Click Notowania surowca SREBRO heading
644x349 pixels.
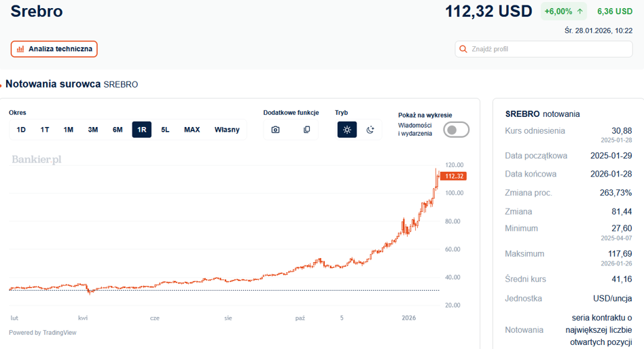click(x=71, y=84)
